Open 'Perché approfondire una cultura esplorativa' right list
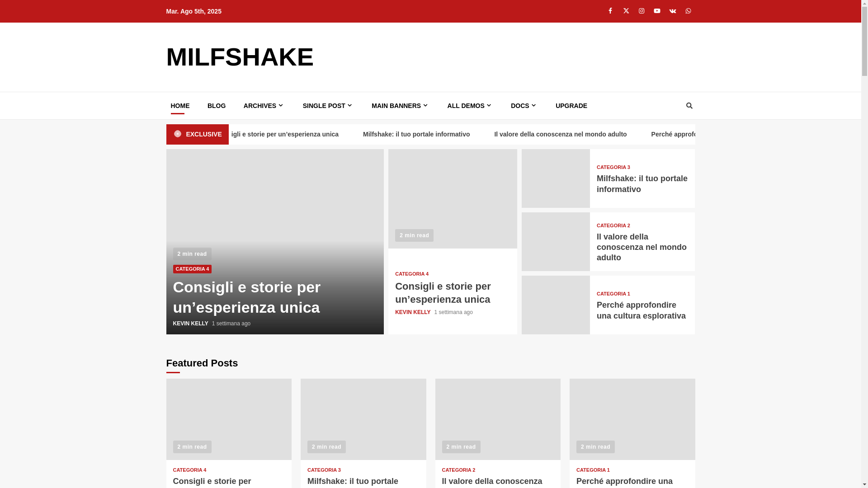Viewport: 868px width, 488px height. point(641,310)
